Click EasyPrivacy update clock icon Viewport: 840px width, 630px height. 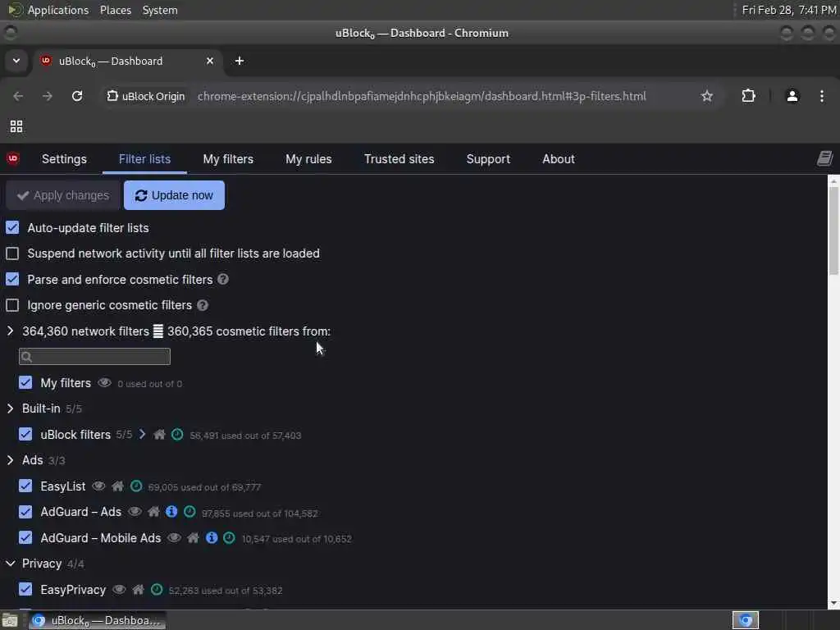coord(157,589)
